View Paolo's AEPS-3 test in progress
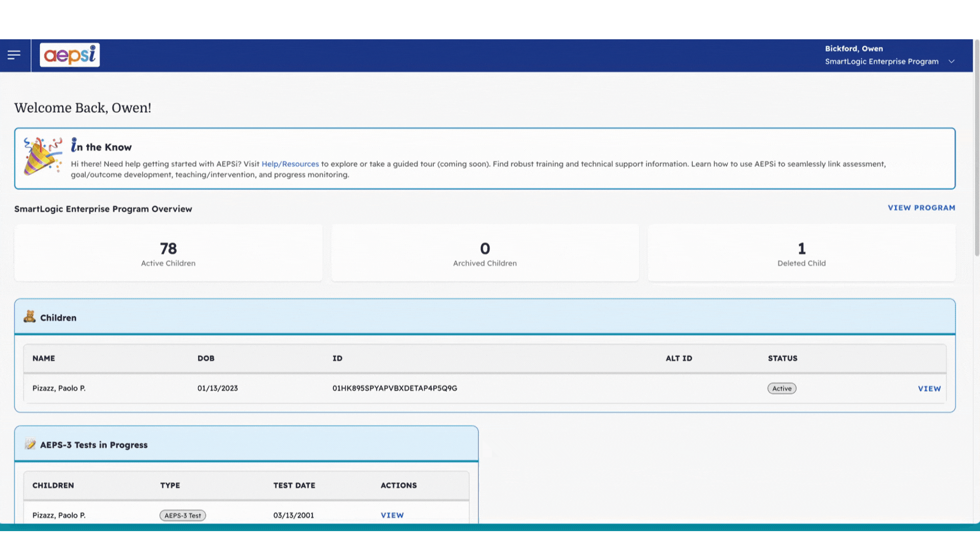980x551 pixels. tap(392, 515)
